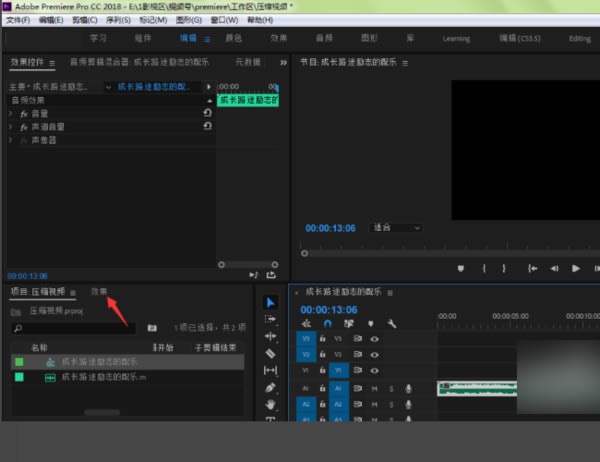Switch to the 效果 tab in project panel

click(x=99, y=291)
